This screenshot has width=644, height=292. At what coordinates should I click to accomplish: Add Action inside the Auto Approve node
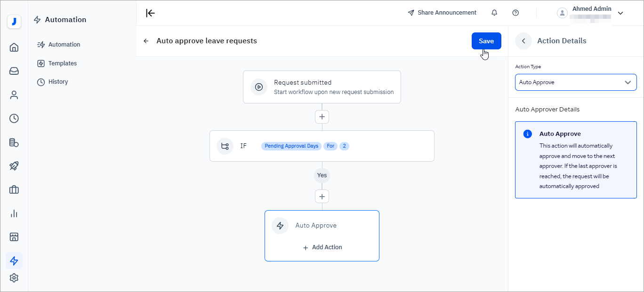click(322, 247)
